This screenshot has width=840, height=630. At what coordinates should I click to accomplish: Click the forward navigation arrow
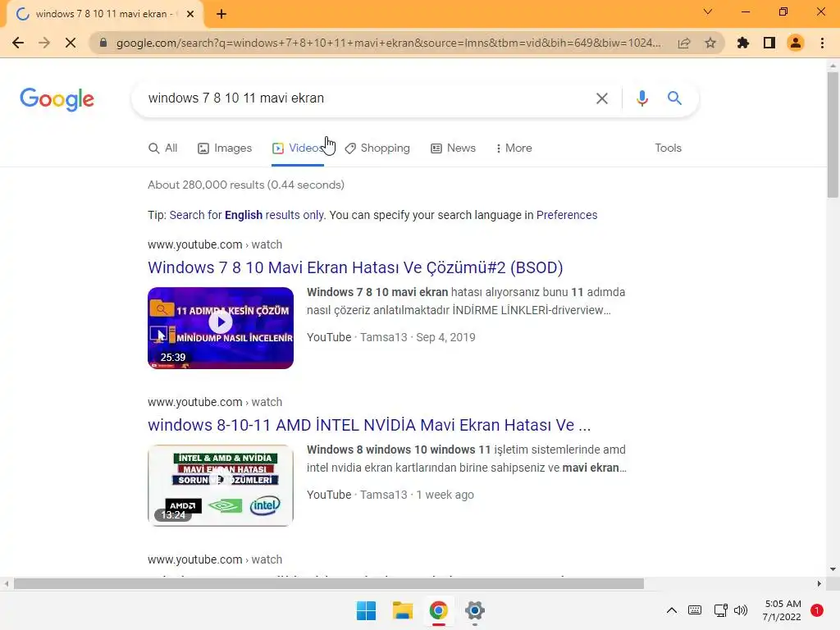pos(44,43)
